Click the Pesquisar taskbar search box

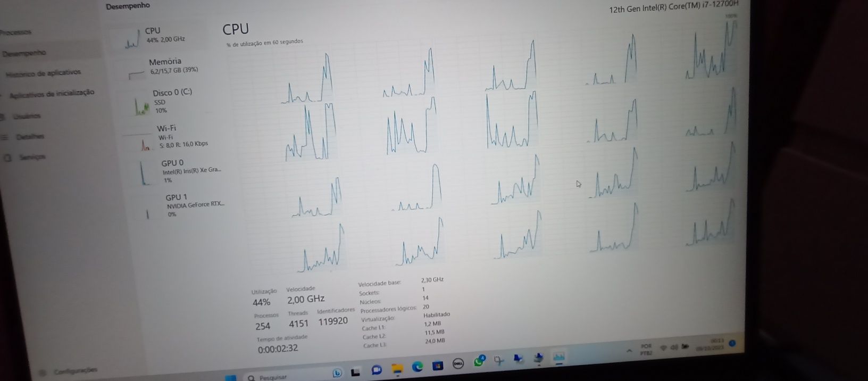tap(287, 377)
